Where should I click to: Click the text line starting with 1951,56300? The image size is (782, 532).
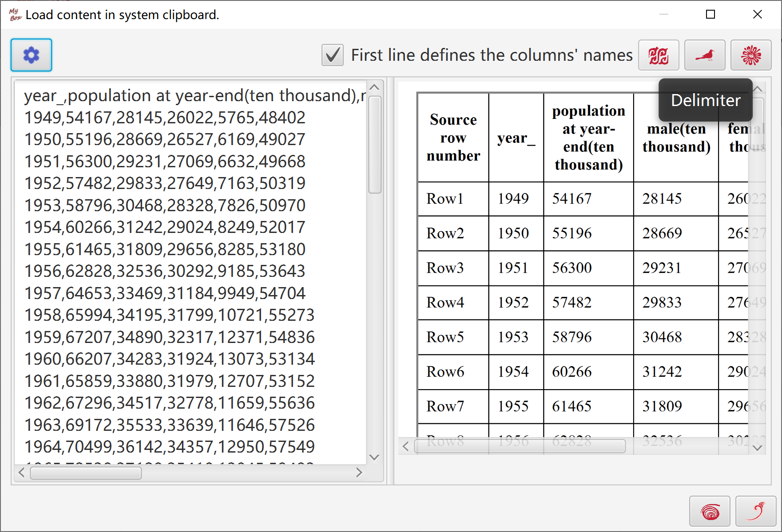165,162
